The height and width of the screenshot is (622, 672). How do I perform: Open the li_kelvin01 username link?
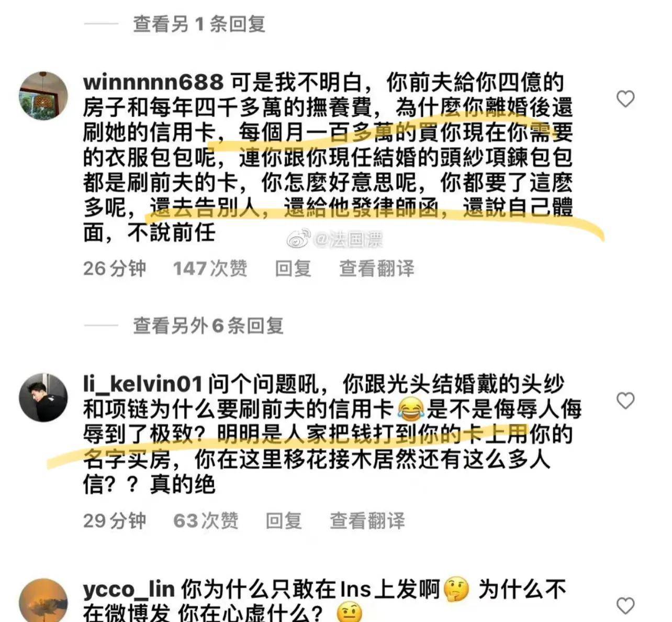(x=143, y=384)
